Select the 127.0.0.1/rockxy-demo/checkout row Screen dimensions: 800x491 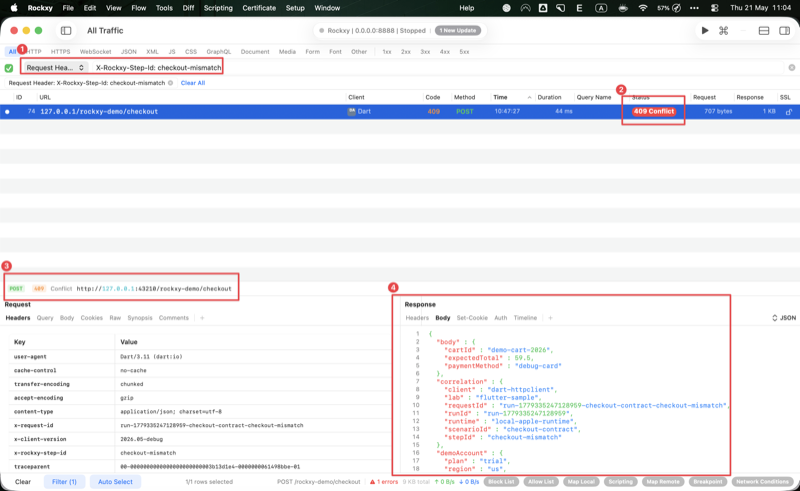[x=400, y=111]
